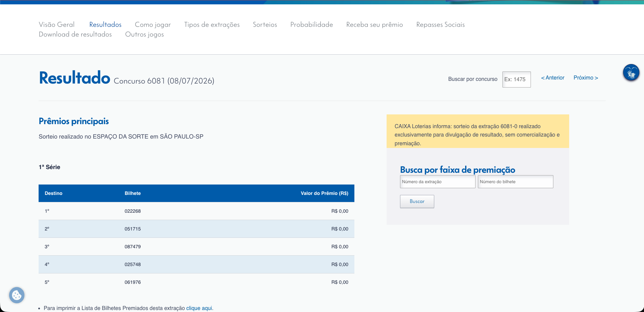Open the Visão Geral tab

[57, 24]
